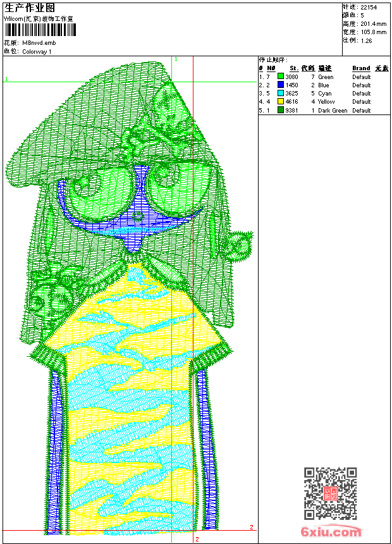The image size is (392, 544).
Task: Click the 'St.' column header
Action: tap(294, 68)
